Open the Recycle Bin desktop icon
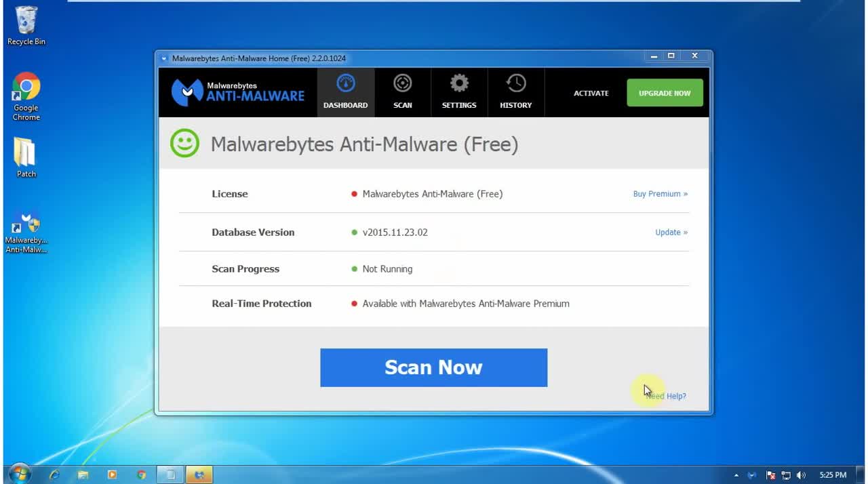 click(x=26, y=26)
